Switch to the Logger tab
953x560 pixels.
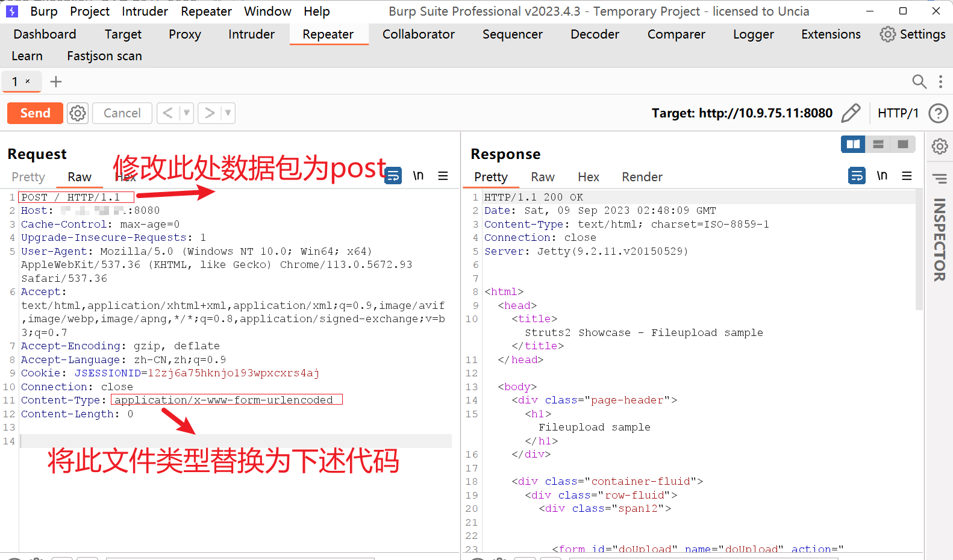tap(754, 34)
